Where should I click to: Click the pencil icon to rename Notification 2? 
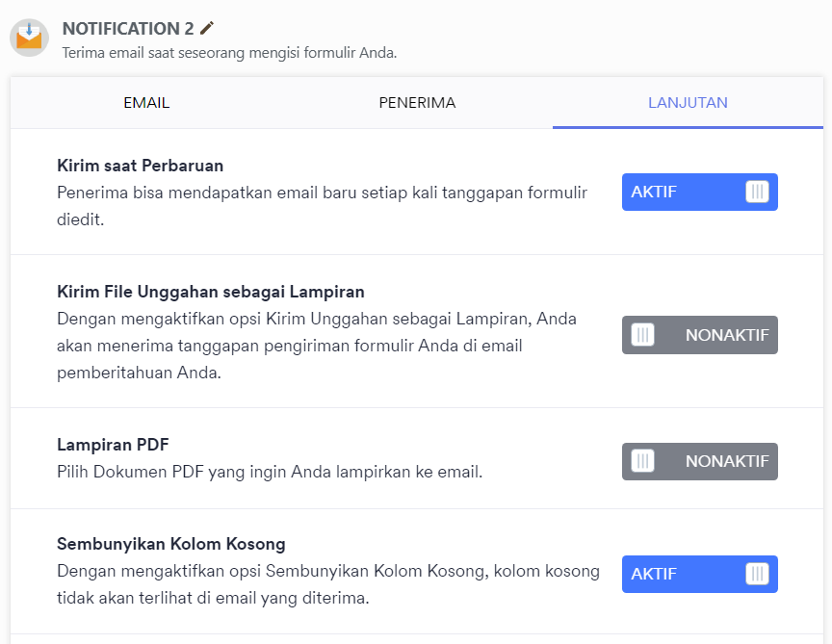click(207, 28)
